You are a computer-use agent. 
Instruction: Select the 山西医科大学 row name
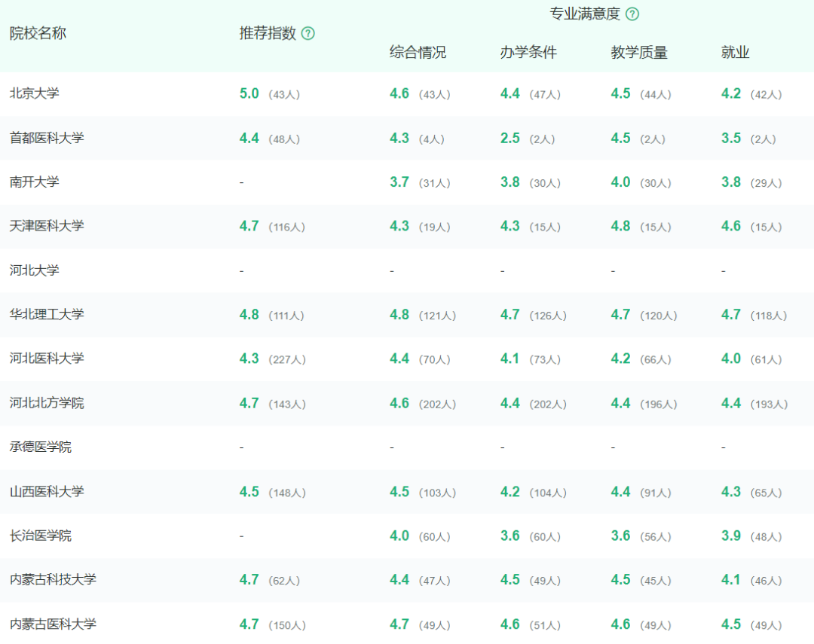47,491
